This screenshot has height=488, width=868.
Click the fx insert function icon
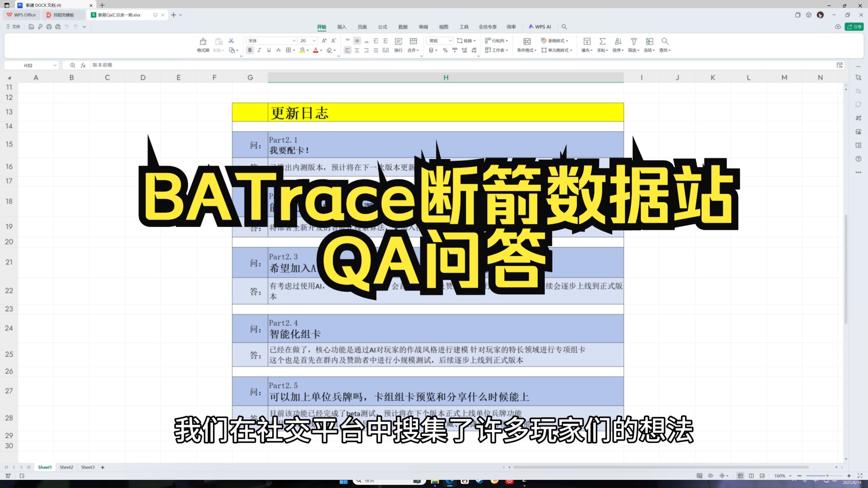pos(83,65)
